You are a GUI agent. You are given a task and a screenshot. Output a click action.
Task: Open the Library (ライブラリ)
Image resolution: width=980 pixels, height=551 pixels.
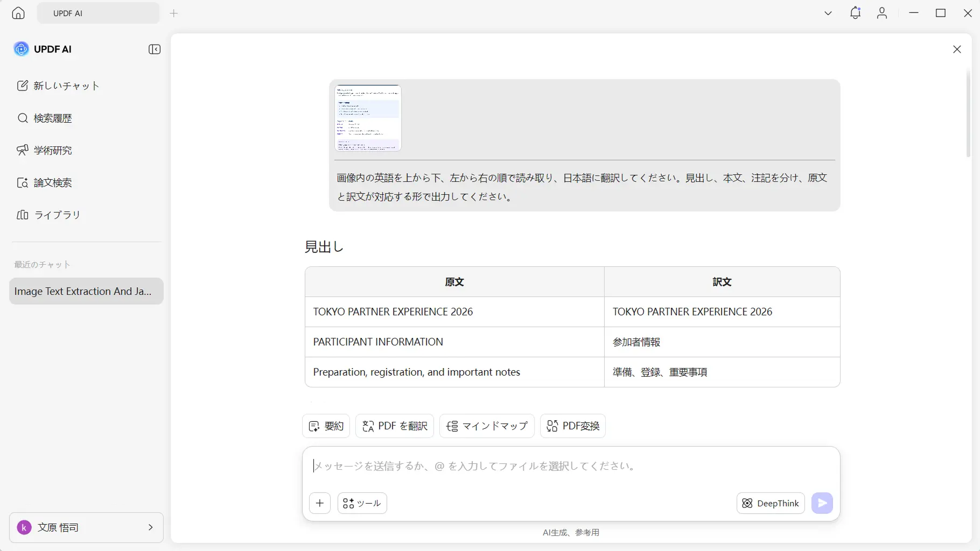tap(48, 215)
